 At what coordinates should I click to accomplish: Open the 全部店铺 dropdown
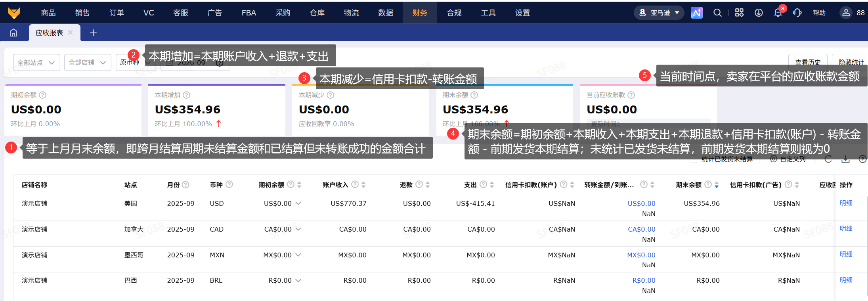88,62
